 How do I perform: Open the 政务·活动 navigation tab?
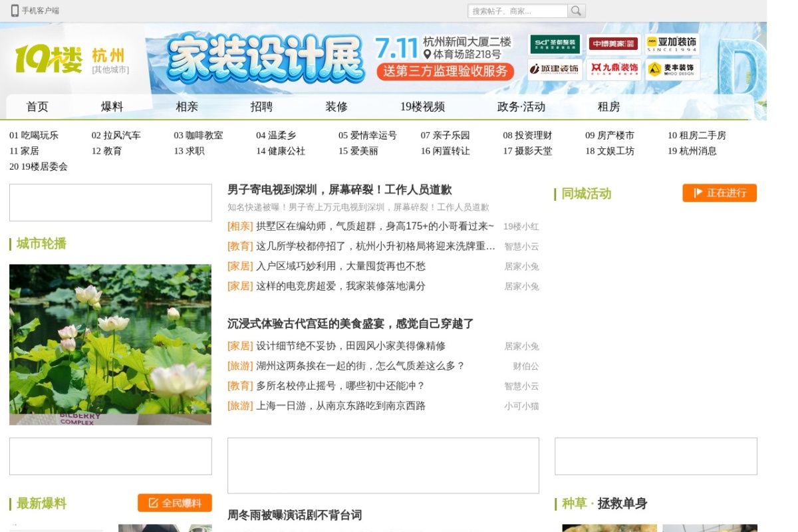click(521, 107)
